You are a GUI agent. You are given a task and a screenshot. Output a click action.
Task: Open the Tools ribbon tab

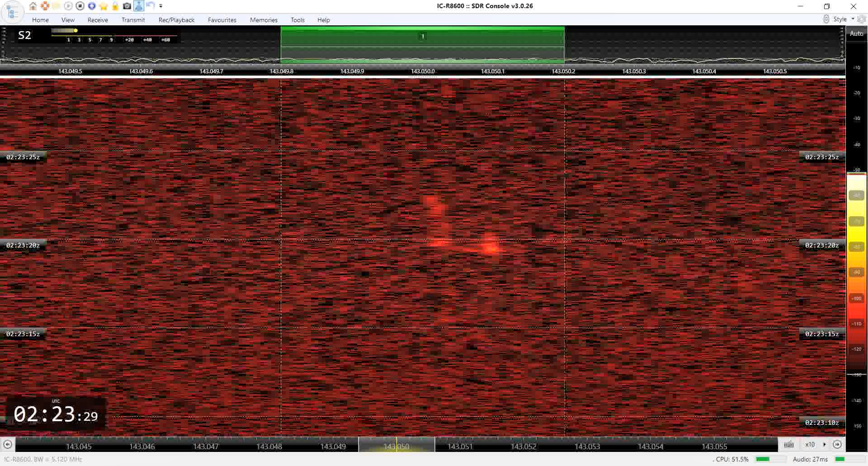click(x=297, y=20)
